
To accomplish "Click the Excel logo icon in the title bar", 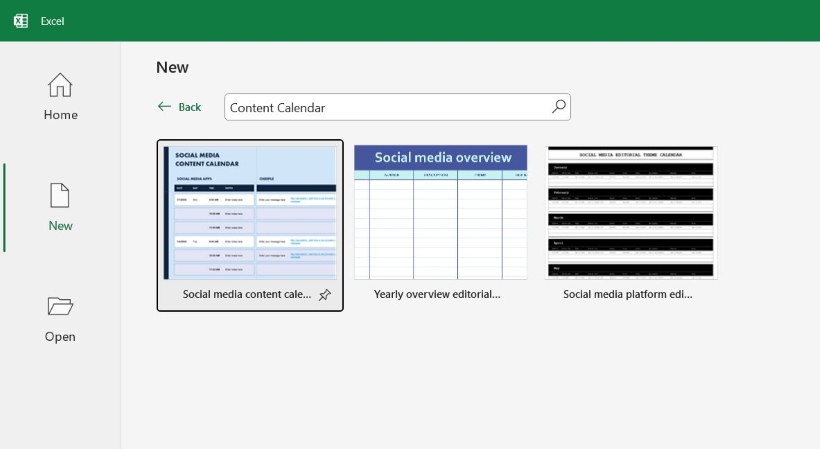I will pos(21,21).
